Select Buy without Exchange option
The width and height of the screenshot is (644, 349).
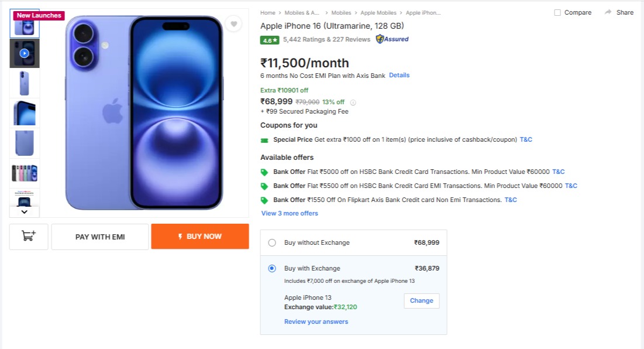coord(272,242)
